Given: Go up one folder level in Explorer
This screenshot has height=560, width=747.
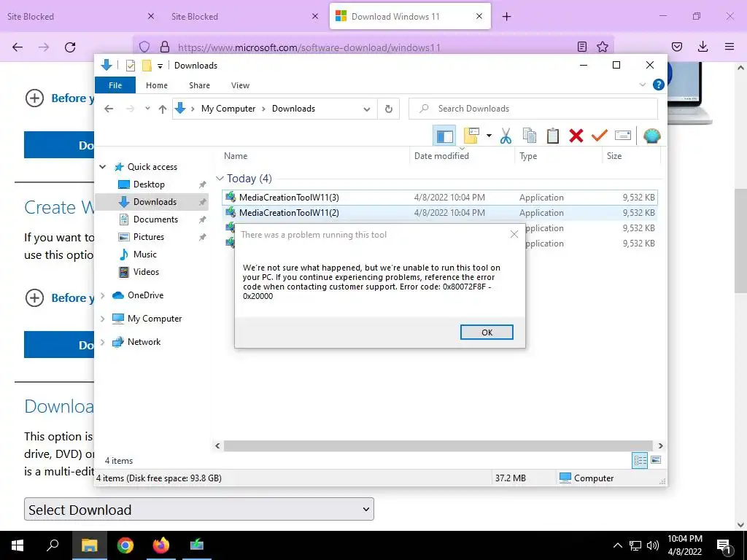Looking at the screenshot, I should click(163, 109).
